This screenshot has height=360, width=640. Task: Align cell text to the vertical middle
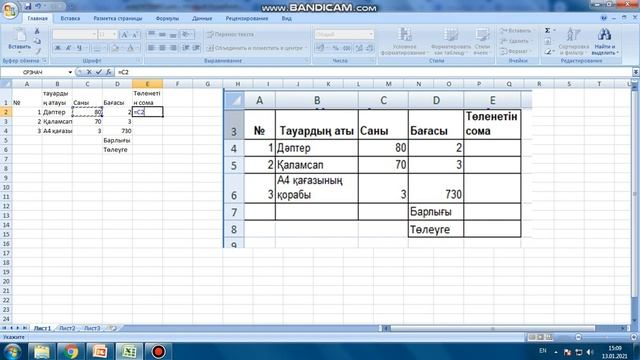(162, 35)
